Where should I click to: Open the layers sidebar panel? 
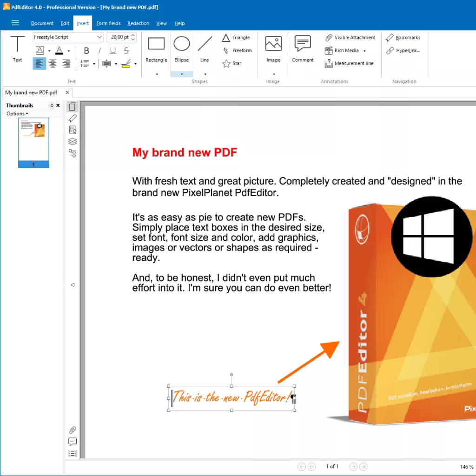(x=72, y=141)
